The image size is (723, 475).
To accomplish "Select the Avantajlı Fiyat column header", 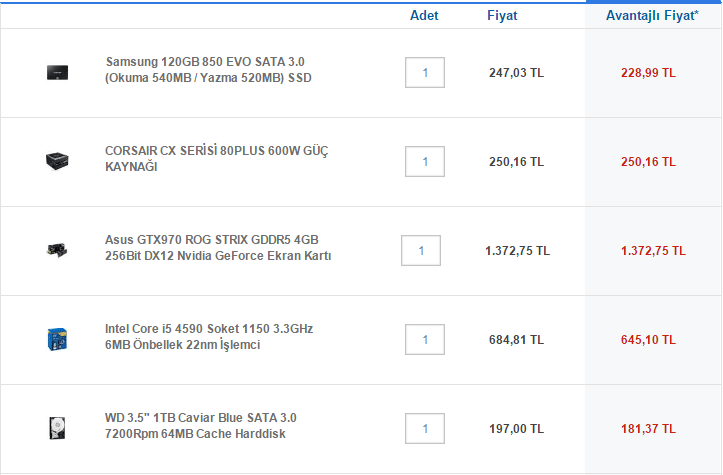I will point(652,16).
